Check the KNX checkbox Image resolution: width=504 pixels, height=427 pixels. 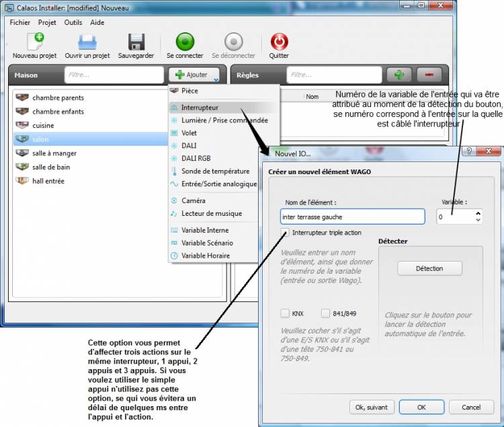(x=285, y=313)
